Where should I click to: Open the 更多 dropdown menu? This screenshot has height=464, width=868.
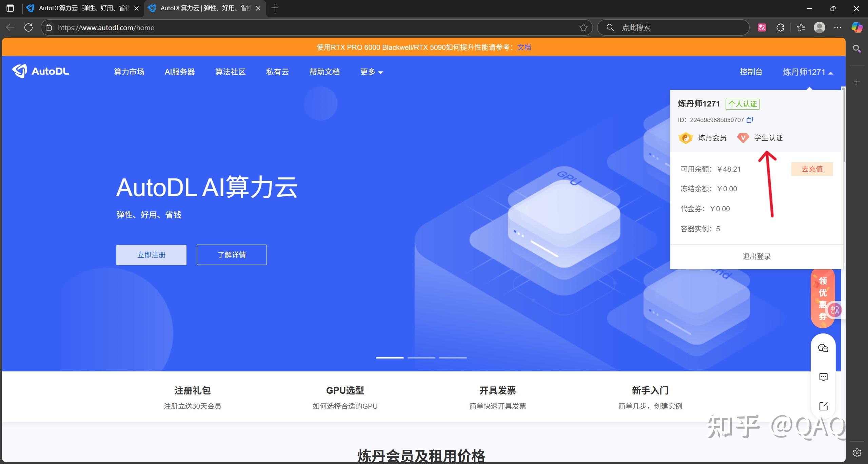[x=371, y=72]
